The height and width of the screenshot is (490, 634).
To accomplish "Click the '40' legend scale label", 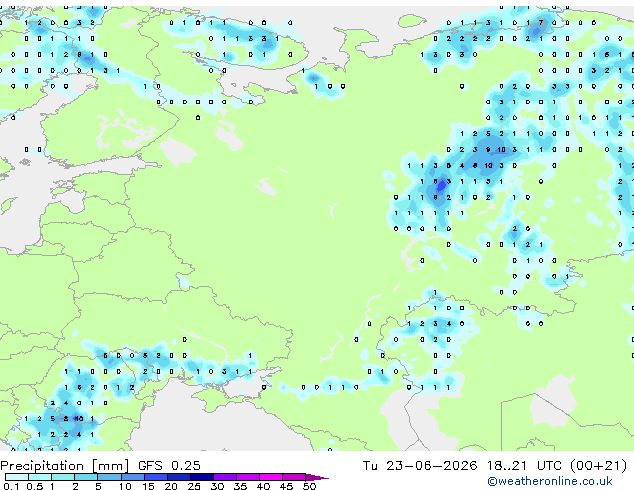I will tap(263, 486).
